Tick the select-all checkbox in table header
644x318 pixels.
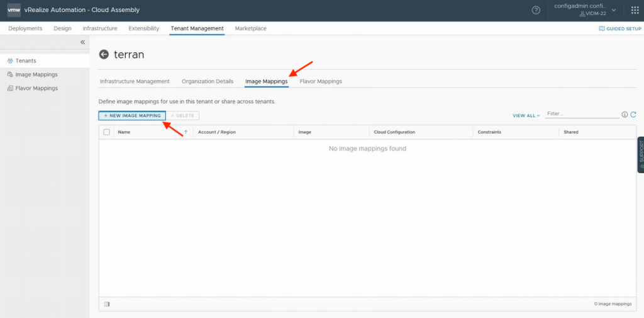pos(107,132)
